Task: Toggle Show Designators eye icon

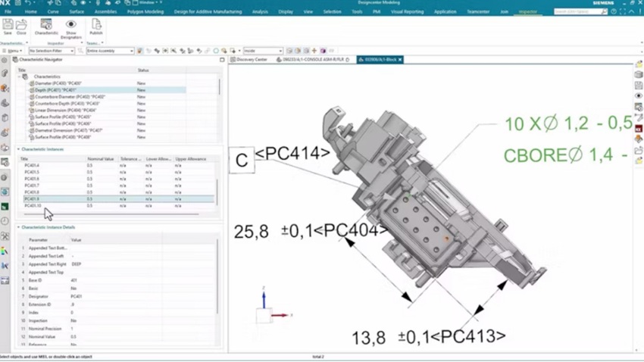Action: pyautogui.click(x=70, y=25)
